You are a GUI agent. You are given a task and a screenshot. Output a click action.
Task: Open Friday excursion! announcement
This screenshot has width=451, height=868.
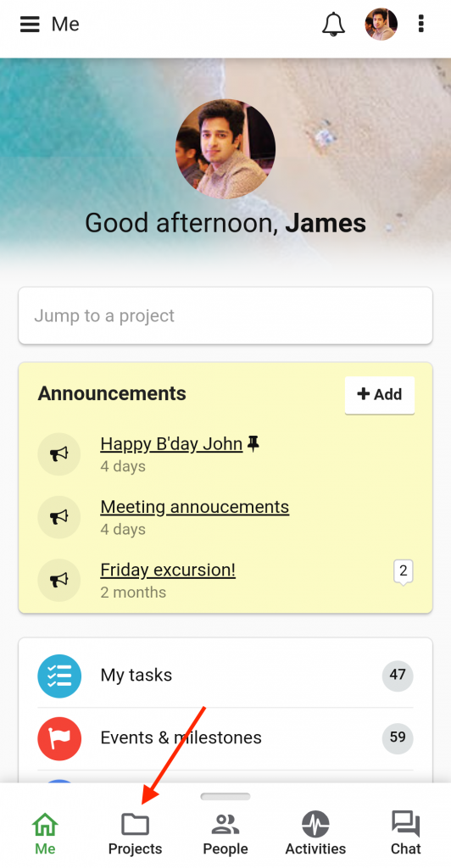click(168, 570)
